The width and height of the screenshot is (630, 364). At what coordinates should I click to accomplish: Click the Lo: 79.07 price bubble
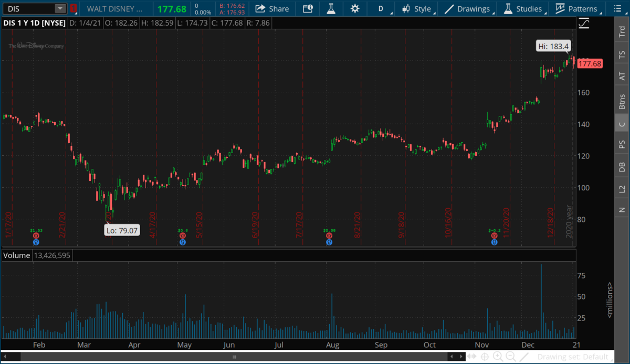(x=122, y=230)
